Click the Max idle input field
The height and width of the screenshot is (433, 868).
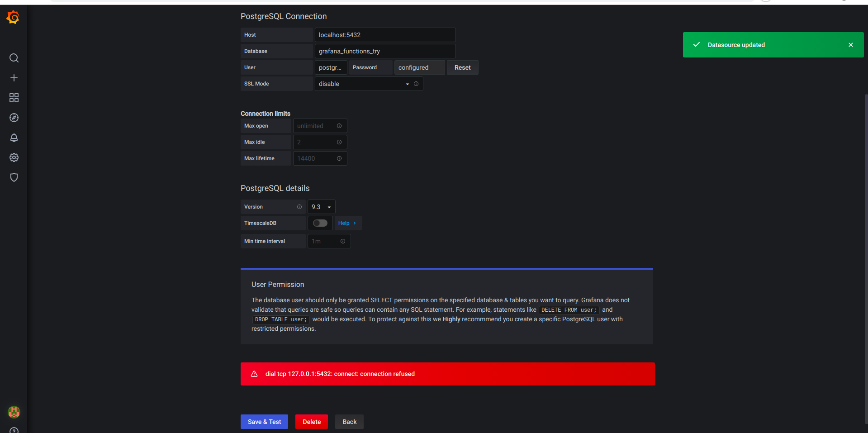click(x=320, y=142)
